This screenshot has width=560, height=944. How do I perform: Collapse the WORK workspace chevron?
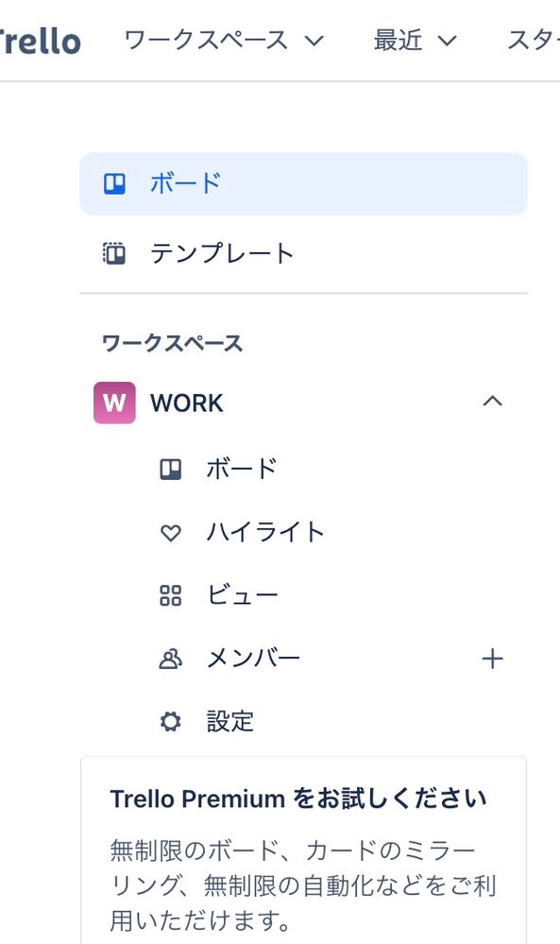493,402
